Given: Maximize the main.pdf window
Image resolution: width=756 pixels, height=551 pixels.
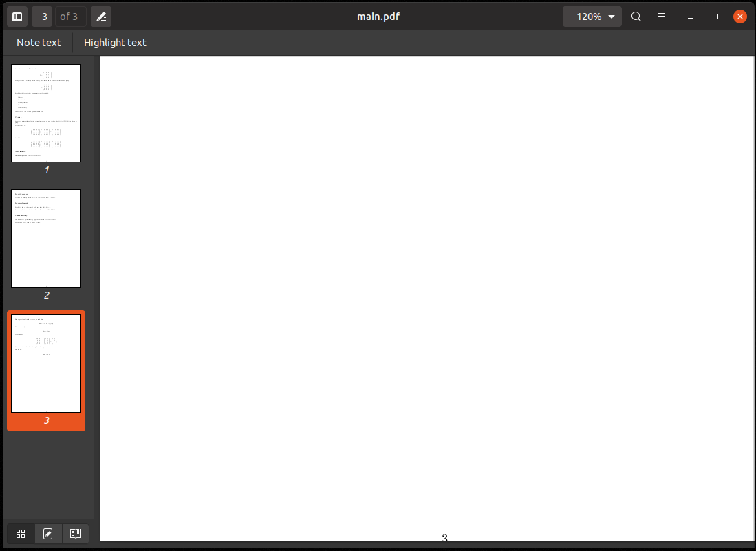Looking at the screenshot, I should click(x=715, y=17).
